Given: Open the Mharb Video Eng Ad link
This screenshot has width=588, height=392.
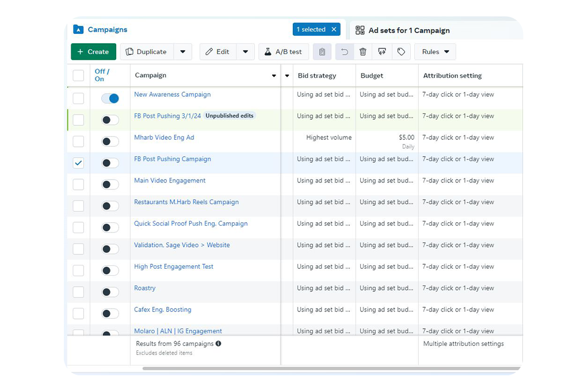Looking at the screenshot, I should point(164,138).
